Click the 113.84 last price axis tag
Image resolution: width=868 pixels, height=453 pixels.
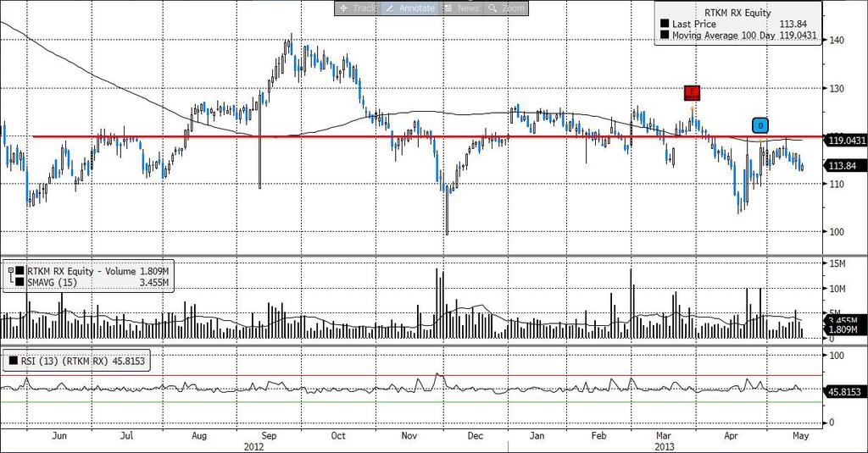[x=845, y=165]
